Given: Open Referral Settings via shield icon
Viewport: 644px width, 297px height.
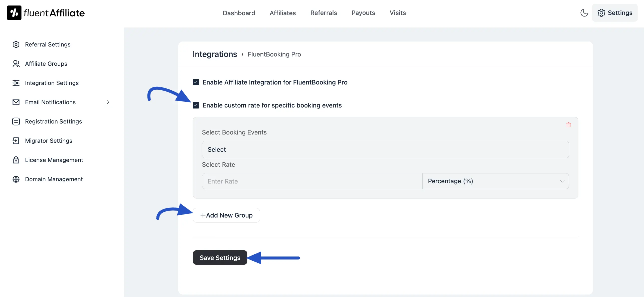Looking at the screenshot, I should [16, 44].
